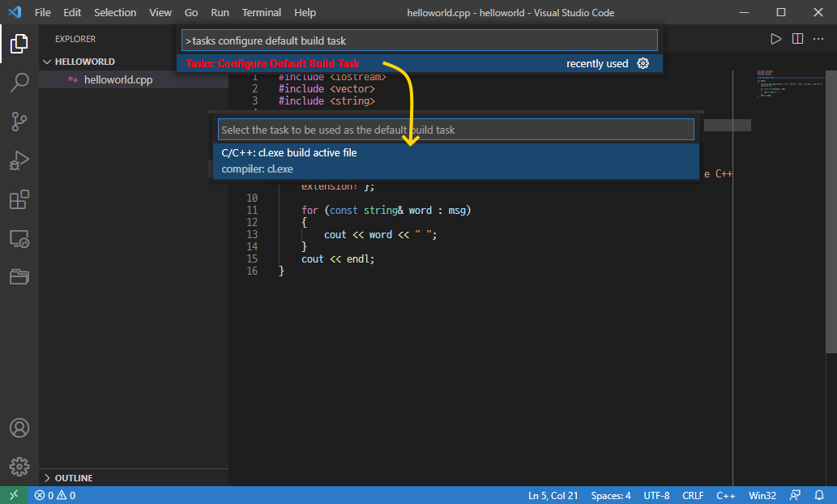Open the Extensions view
This screenshot has width=837, height=504.
[19, 199]
